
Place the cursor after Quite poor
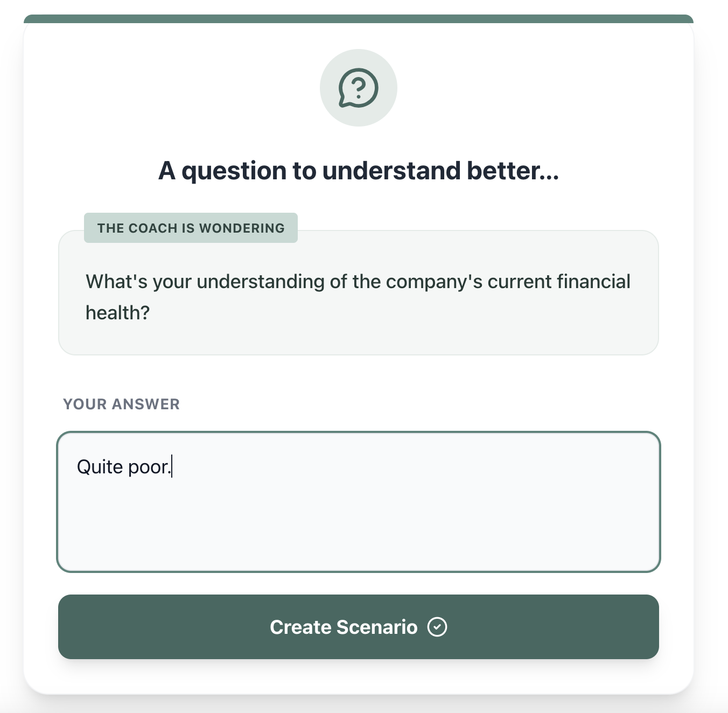[x=171, y=466]
